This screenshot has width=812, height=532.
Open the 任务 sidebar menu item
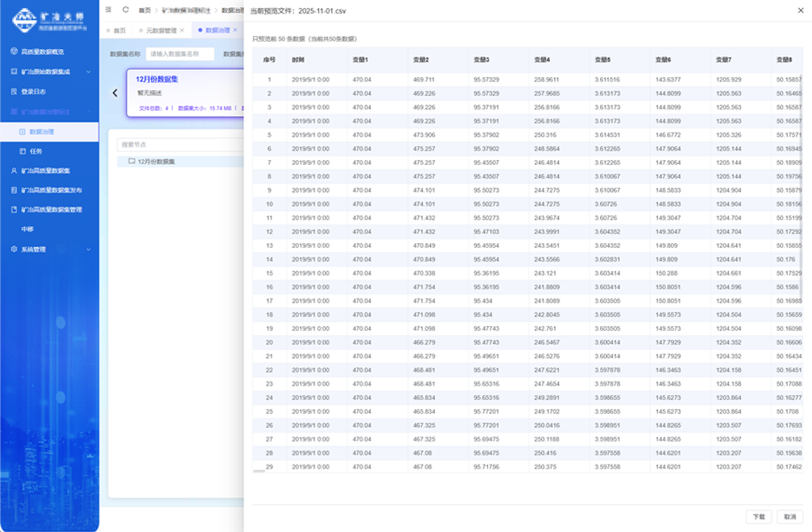(x=36, y=151)
